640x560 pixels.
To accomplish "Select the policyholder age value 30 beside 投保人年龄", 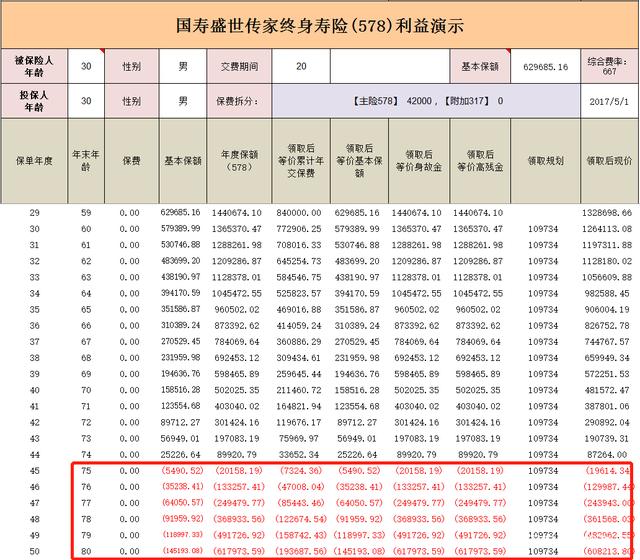I will pyautogui.click(x=86, y=101).
